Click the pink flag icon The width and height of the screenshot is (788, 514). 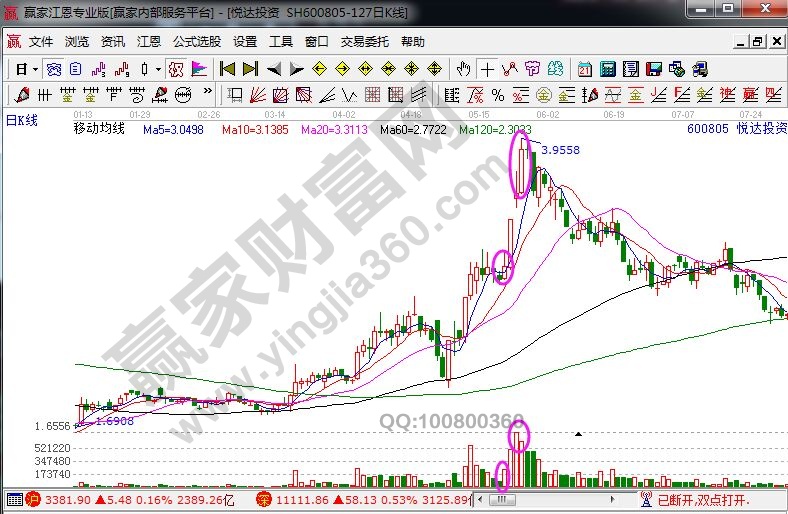coord(199,69)
